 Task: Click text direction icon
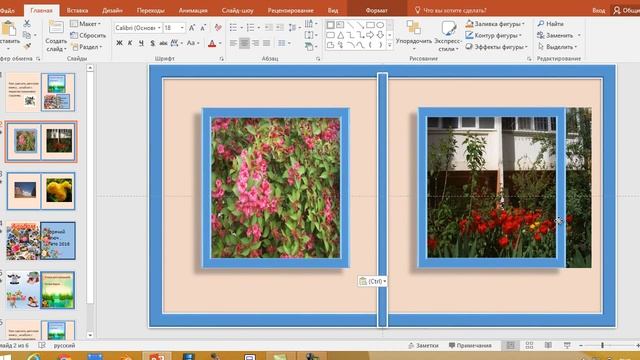[x=309, y=23]
